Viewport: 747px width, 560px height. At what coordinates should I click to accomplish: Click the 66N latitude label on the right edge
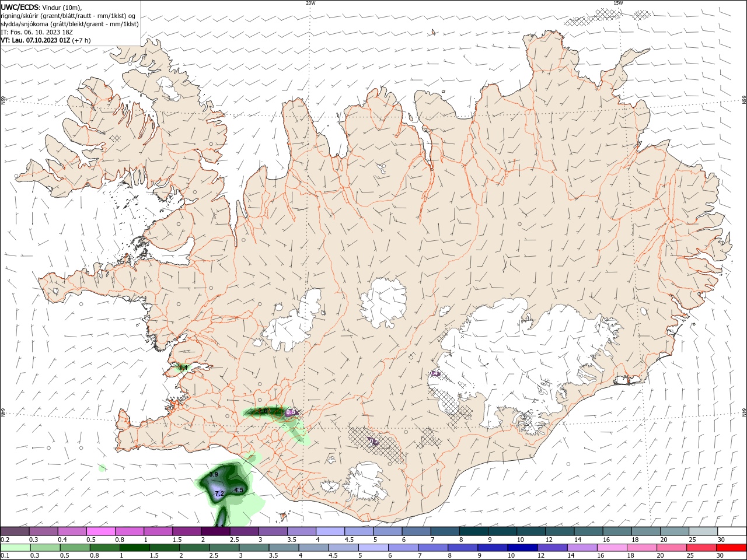click(743, 100)
